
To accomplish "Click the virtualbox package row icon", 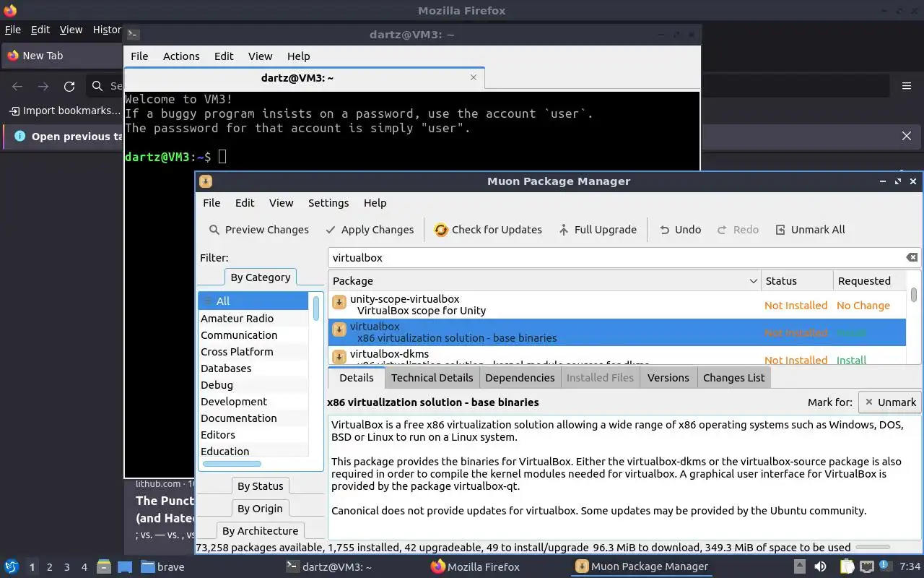I will pyautogui.click(x=339, y=329).
